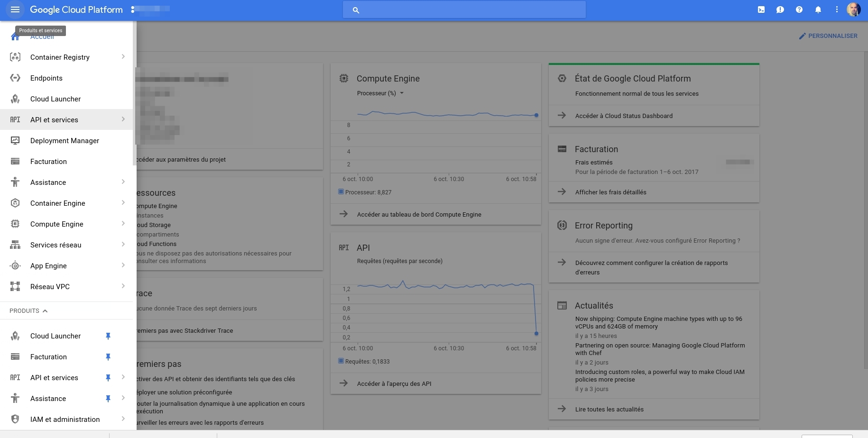Expand the Réseau VPC submenu chevron
This screenshot has width=868, height=438.
123,286
